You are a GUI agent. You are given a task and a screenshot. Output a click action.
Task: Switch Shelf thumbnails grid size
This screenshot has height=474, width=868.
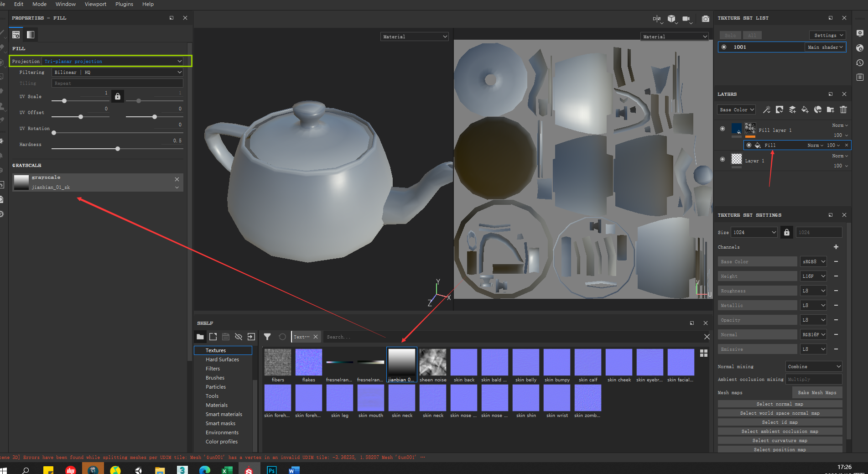(704, 353)
